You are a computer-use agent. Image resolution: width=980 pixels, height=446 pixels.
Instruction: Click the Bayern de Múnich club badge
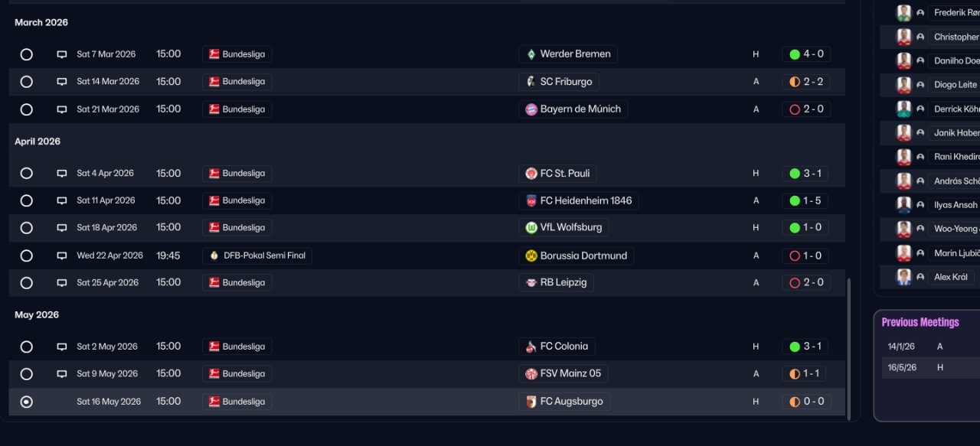[531, 109]
